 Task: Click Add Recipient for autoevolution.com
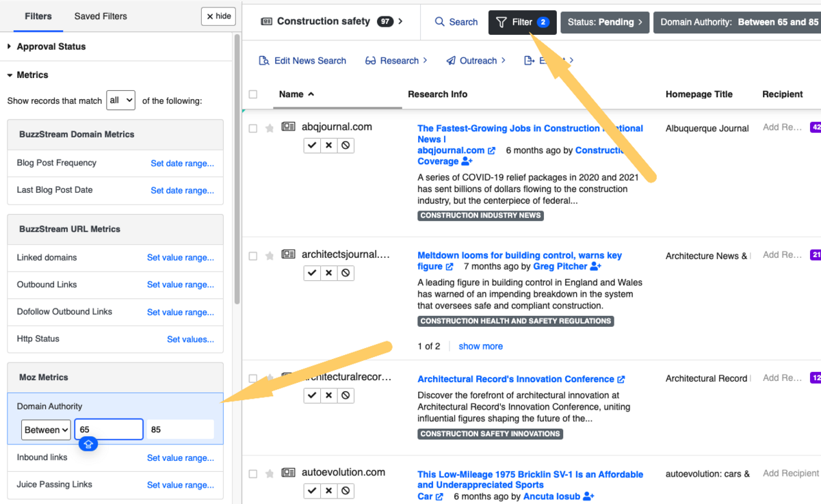click(790, 473)
